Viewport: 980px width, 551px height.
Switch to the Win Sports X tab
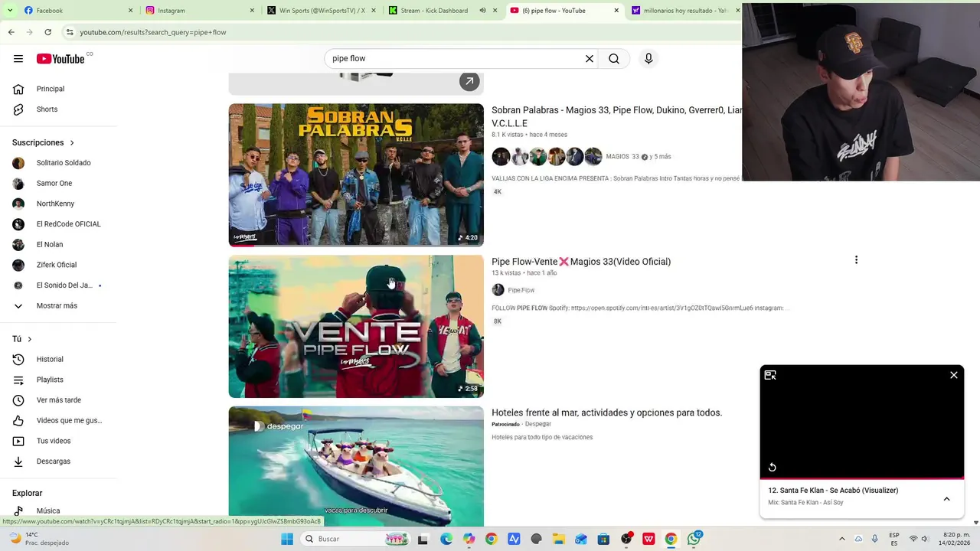tap(322, 11)
